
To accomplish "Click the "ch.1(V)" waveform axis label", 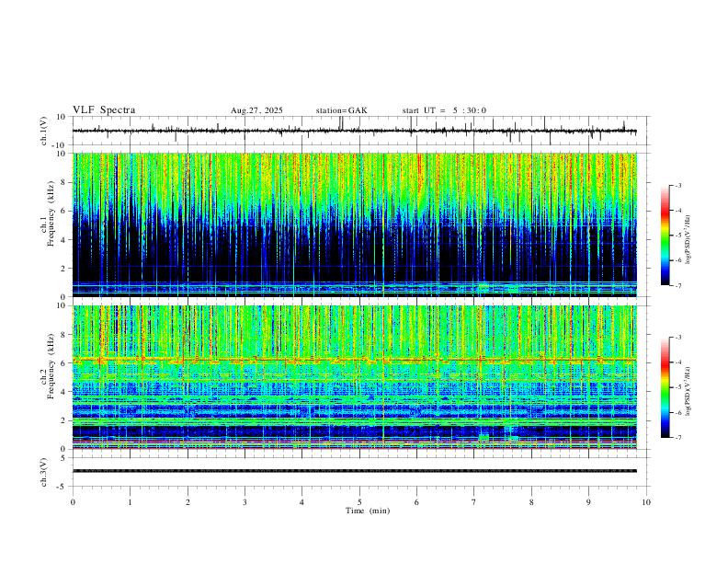I will tap(44, 131).
